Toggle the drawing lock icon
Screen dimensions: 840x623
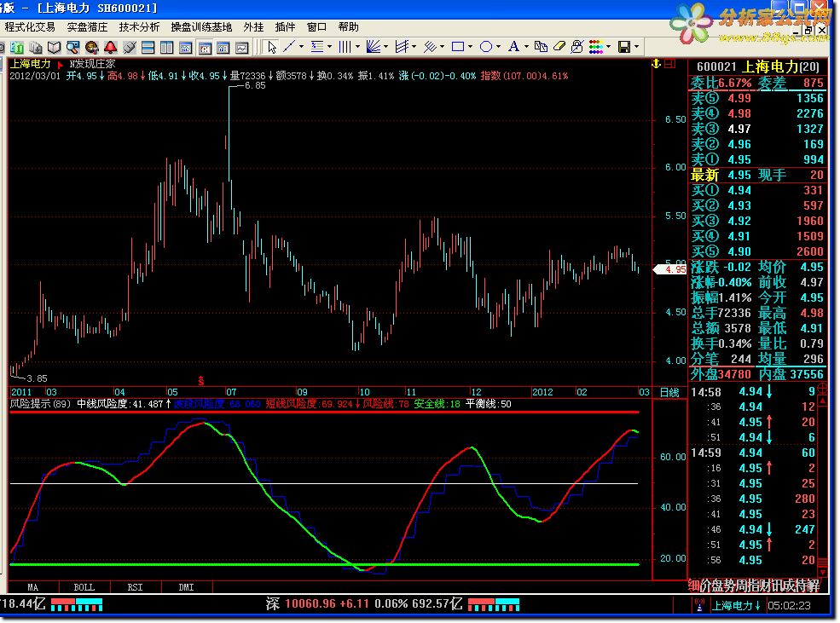tap(577, 47)
